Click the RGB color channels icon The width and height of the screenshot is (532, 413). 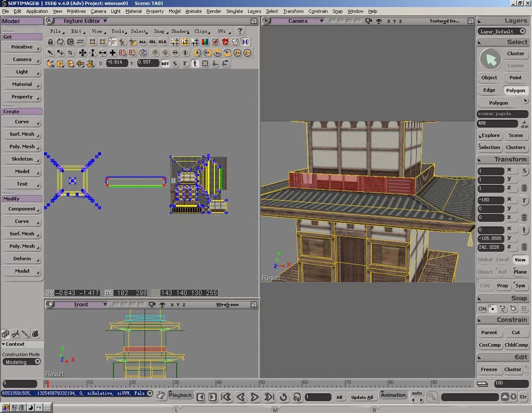[x=205, y=41]
